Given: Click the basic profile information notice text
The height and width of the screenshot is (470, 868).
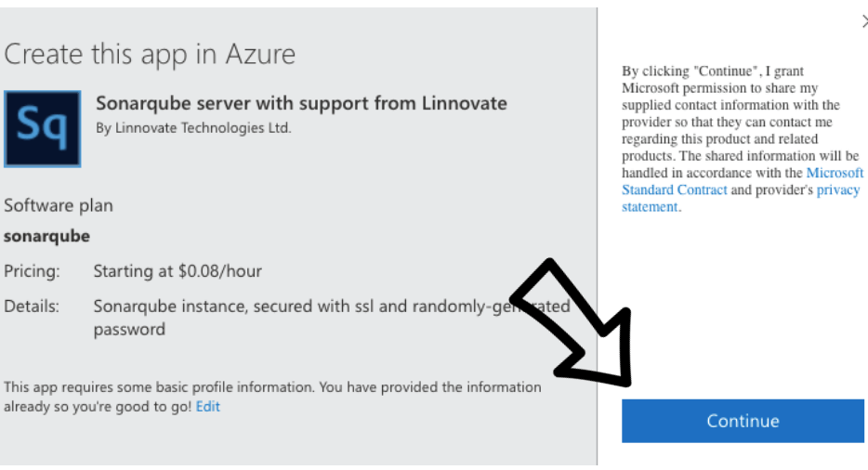Looking at the screenshot, I should click(x=272, y=397).
